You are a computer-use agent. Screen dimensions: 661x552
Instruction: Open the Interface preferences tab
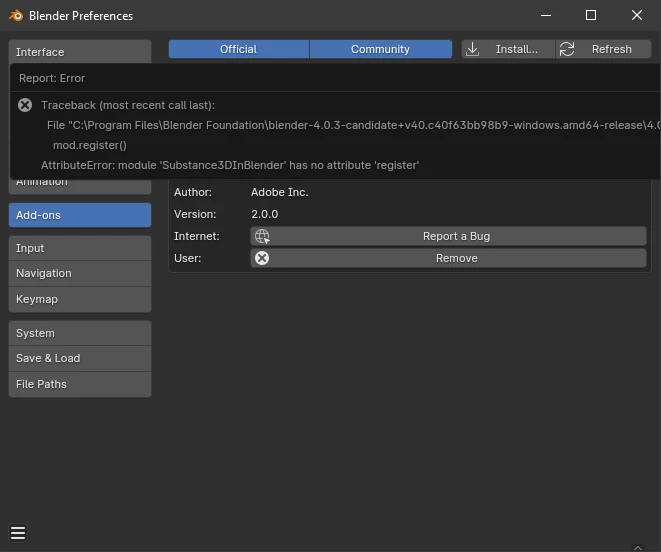(x=80, y=52)
